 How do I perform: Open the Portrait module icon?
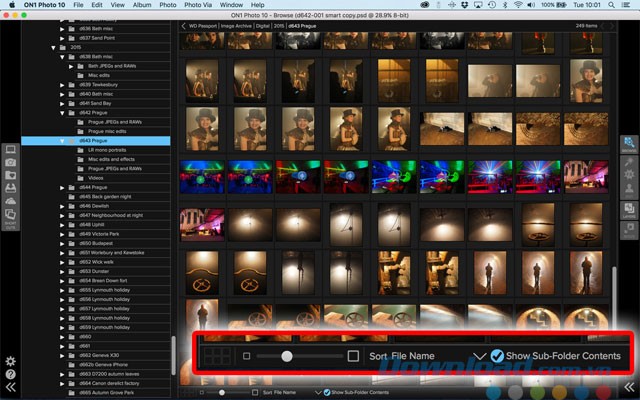(630, 192)
